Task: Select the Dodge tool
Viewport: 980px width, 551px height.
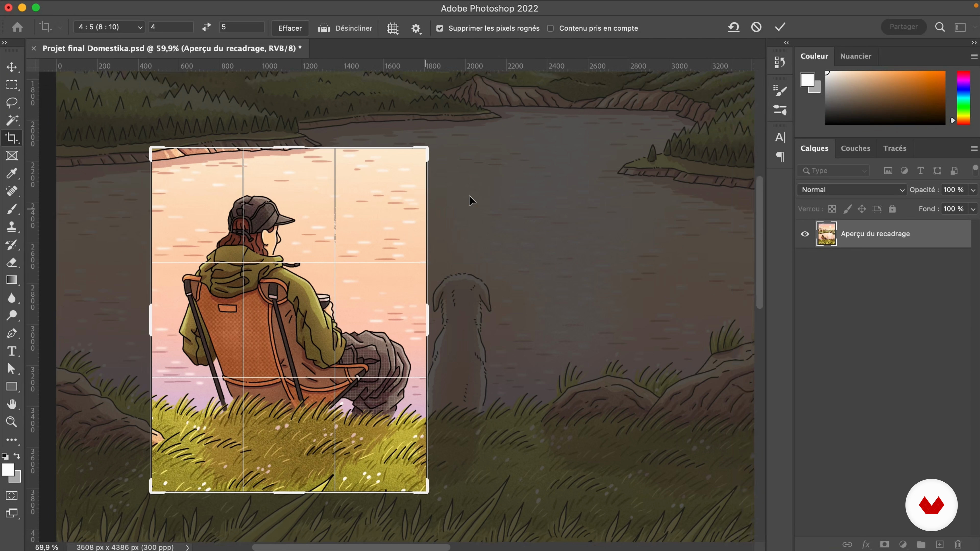Action: click(11, 316)
